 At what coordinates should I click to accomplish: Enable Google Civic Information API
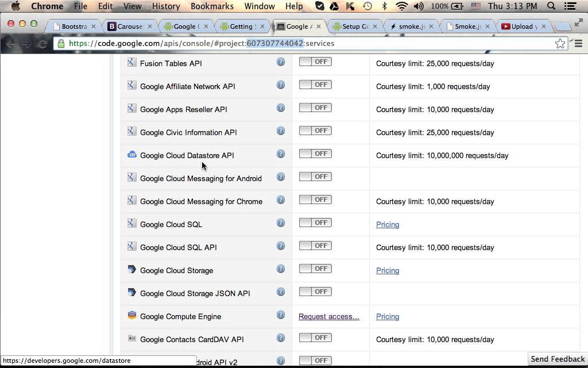pyautogui.click(x=315, y=131)
